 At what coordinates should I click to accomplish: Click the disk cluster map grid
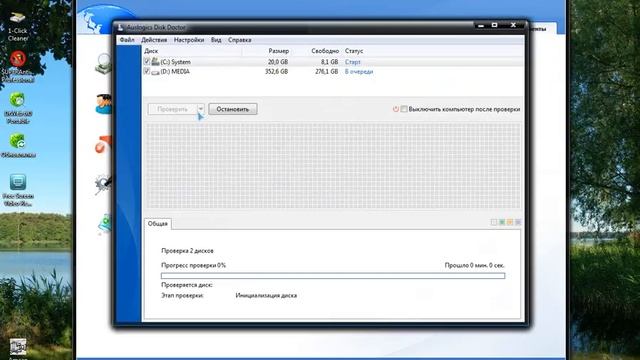click(333, 166)
